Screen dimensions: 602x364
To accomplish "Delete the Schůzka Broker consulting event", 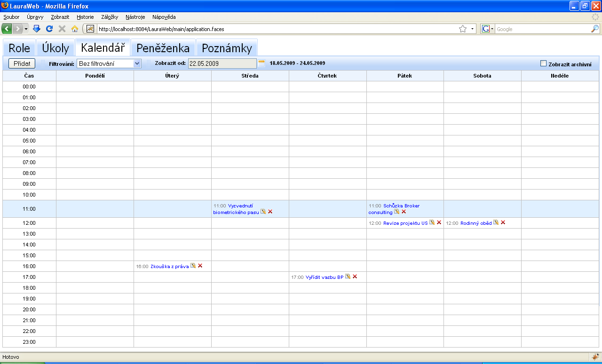I will (x=404, y=212).
